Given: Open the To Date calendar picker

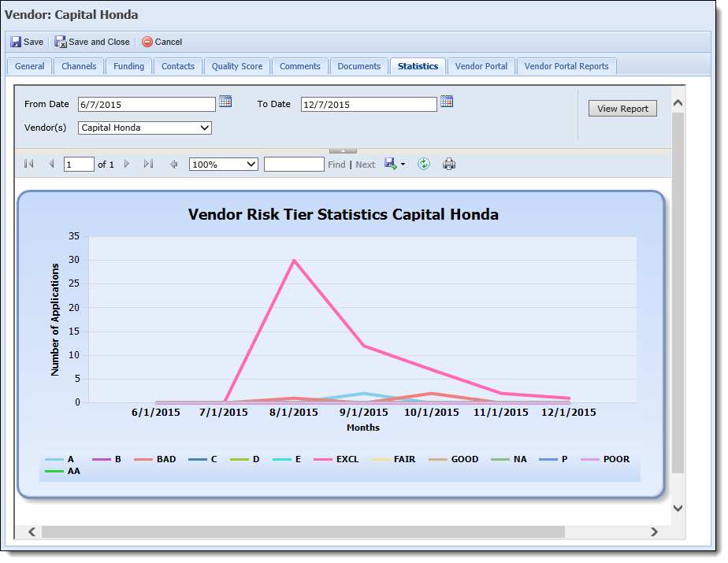Looking at the screenshot, I should pyautogui.click(x=447, y=102).
